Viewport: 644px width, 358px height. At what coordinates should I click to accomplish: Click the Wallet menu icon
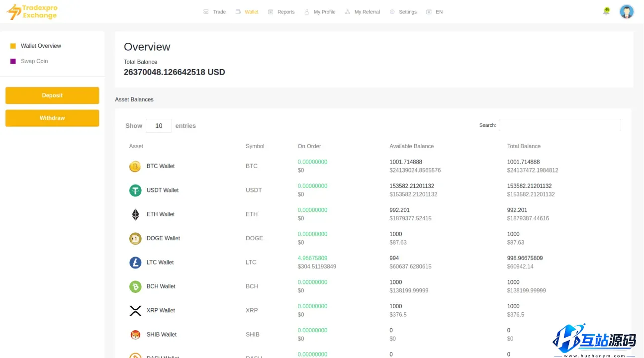pos(238,12)
